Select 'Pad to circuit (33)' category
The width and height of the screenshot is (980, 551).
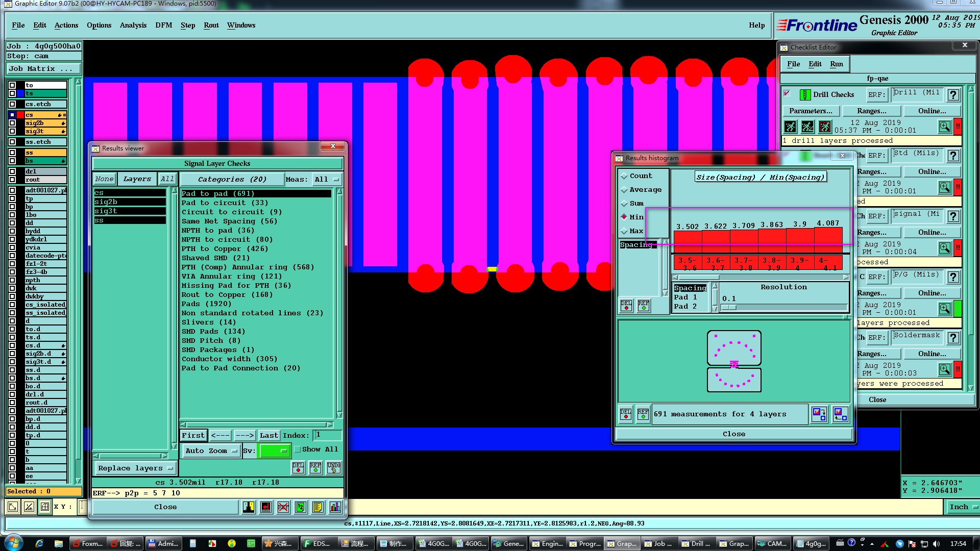[225, 203]
